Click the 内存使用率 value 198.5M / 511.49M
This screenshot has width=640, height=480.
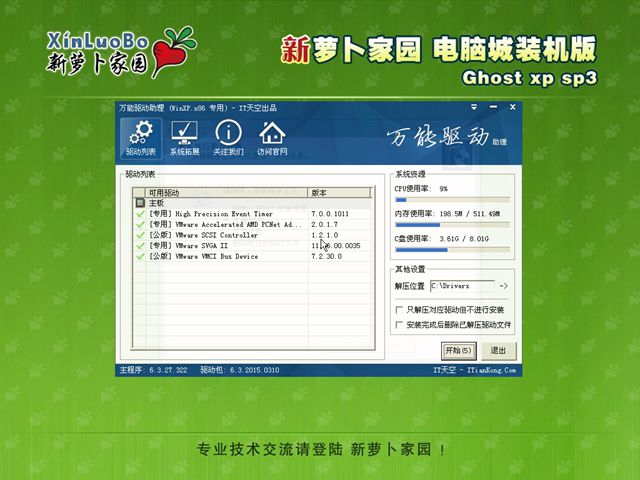tap(470, 213)
